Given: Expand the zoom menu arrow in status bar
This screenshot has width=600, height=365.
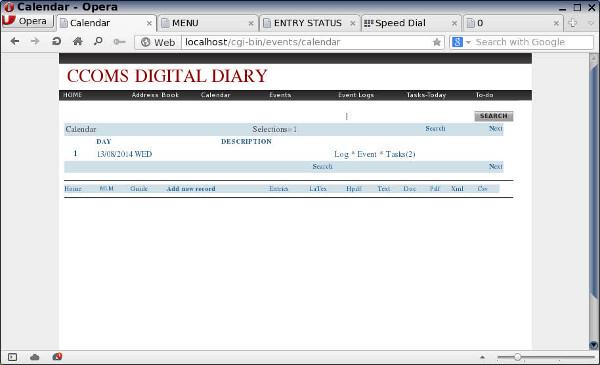Looking at the screenshot, I should pyautogui.click(x=482, y=357).
